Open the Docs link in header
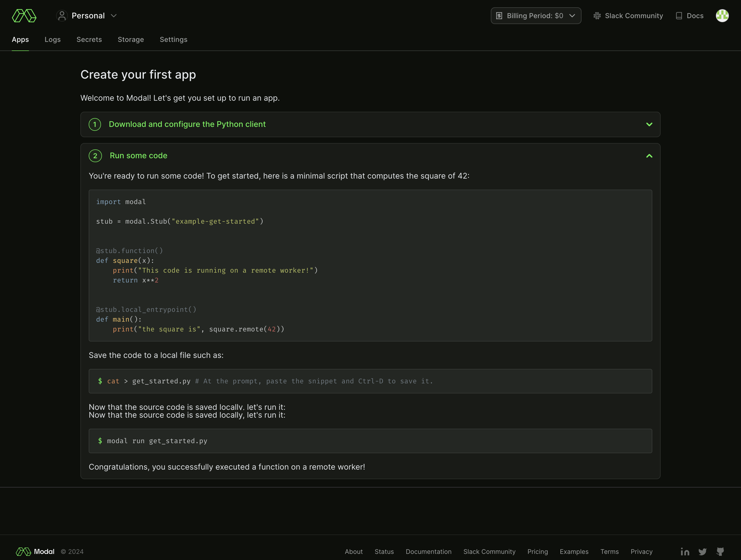This screenshot has height=560, width=741. click(689, 16)
